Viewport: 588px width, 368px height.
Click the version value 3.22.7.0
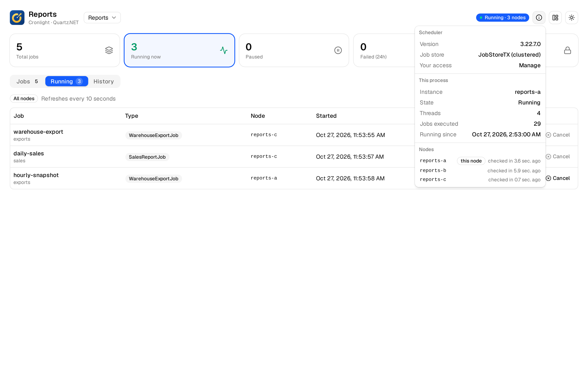tap(530, 44)
